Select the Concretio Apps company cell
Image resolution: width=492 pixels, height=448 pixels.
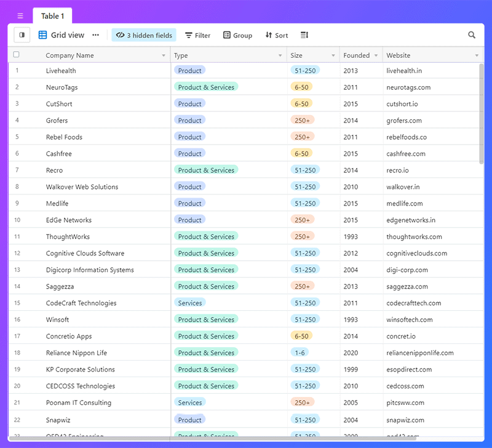click(89, 336)
